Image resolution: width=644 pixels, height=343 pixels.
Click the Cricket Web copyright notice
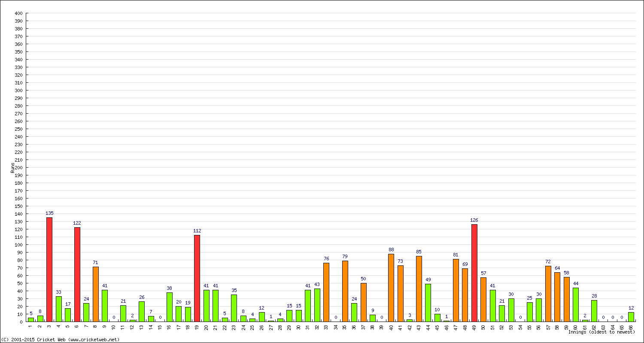pyautogui.click(x=60, y=340)
